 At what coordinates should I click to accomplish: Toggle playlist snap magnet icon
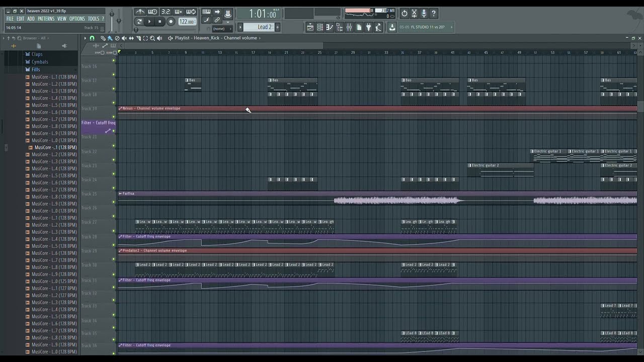tap(92, 38)
